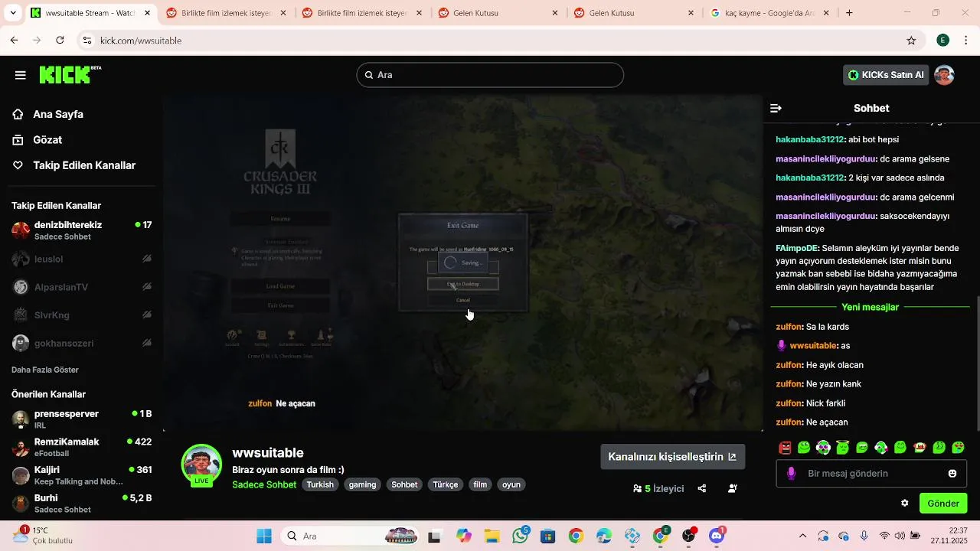Focus Bir mesaj gönderin chat input
The height and width of the screenshot is (551, 980).
[x=873, y=474]
